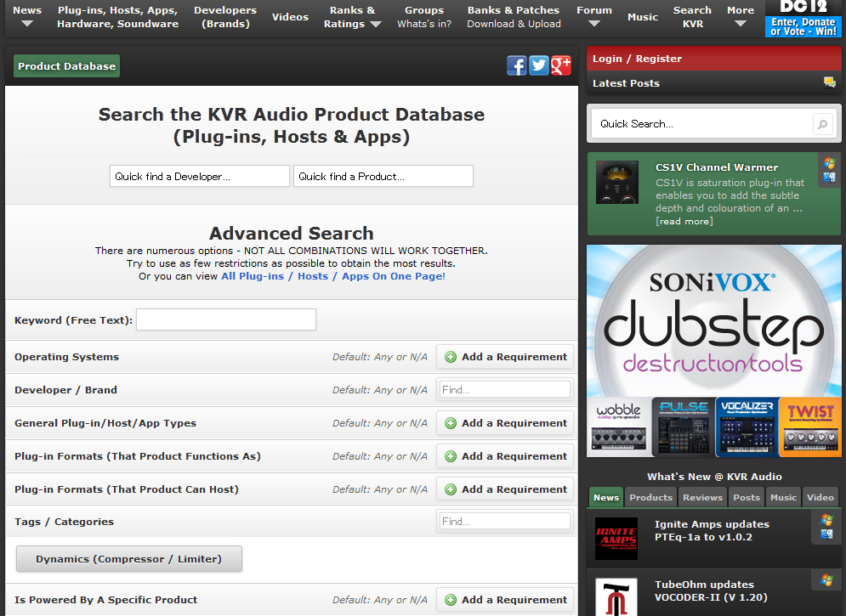The width and height of the screenshot is (846, 616).
Task: Open the Latest Posts chat bubble icon
Action: (829, 82)
